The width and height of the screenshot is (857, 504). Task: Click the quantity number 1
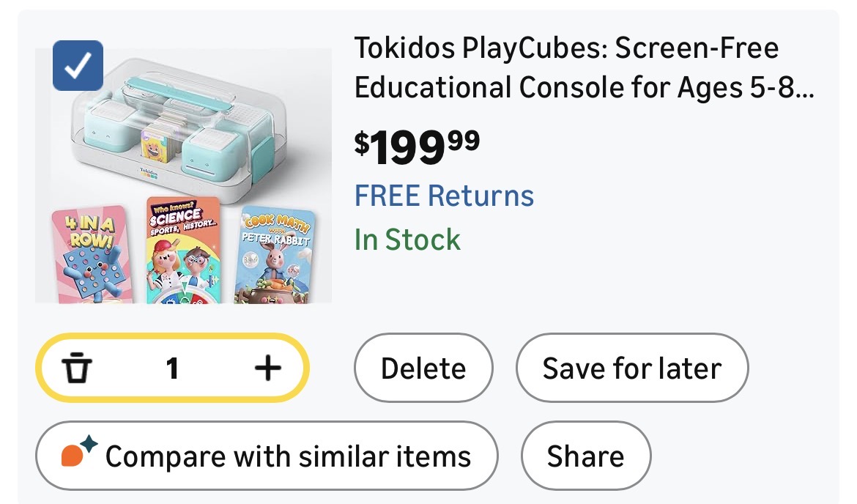pyautogui.click(x=172, y=368)
